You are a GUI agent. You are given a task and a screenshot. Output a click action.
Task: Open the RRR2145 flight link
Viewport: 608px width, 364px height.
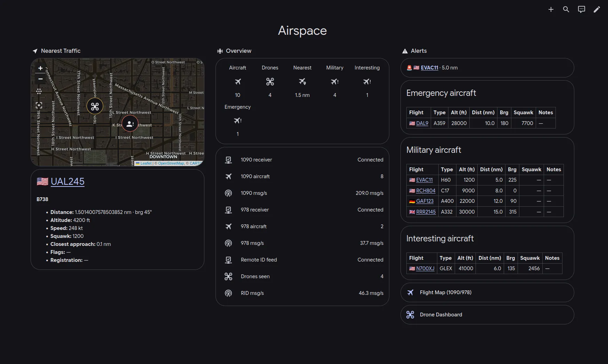coord(426,212)
